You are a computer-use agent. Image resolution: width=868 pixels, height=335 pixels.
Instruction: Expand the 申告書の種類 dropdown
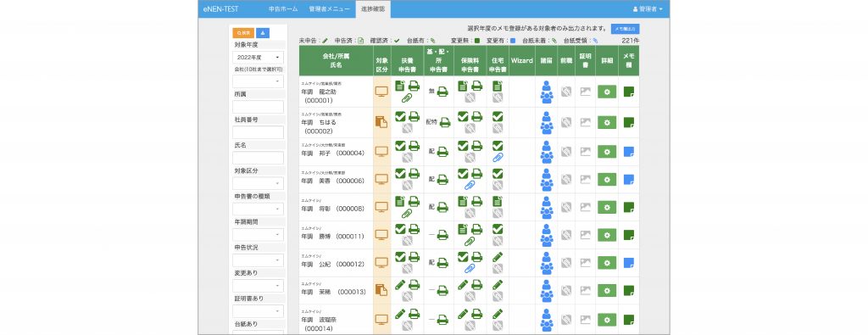(x=258, y=209)
